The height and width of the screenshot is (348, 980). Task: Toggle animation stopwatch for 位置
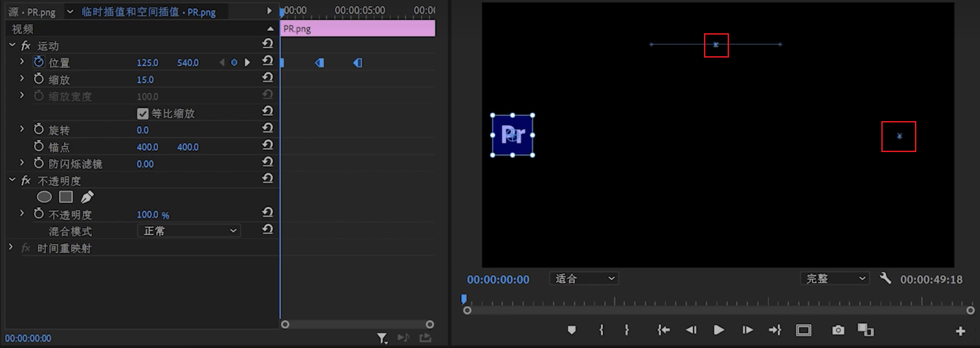[39, 62]
